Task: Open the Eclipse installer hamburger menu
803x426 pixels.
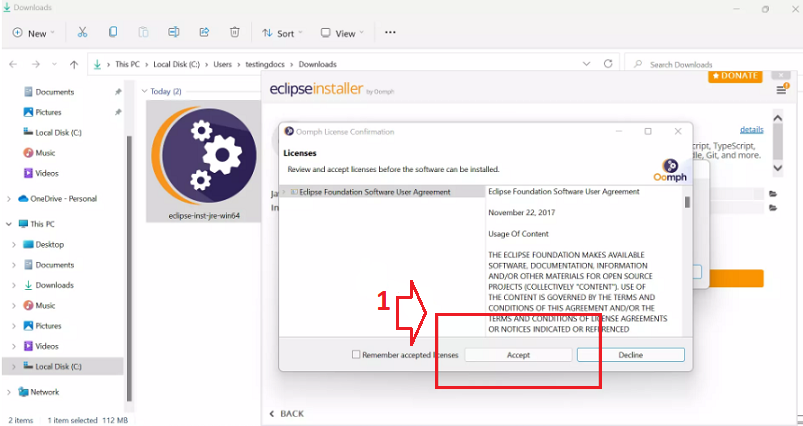Action: click(x=781, y=89)
